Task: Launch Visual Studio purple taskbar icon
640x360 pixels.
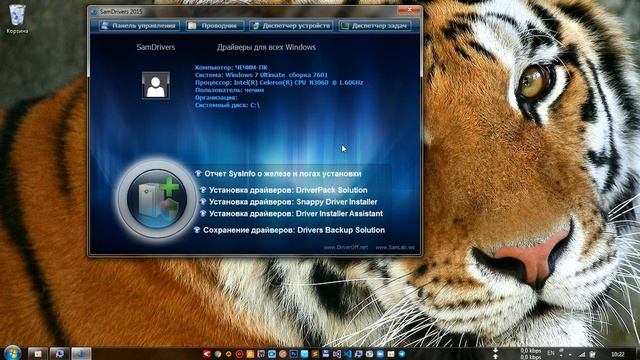Action: click(x=337, y=354)
